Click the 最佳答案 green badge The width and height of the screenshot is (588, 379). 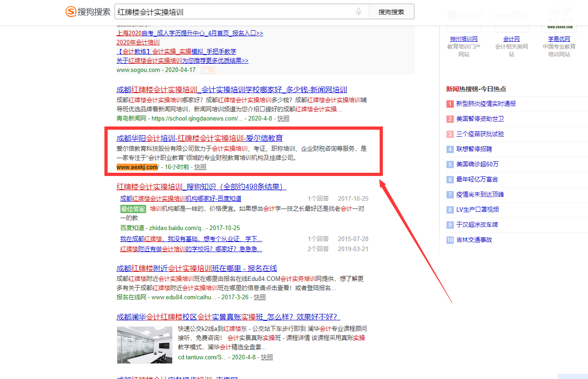133,209
